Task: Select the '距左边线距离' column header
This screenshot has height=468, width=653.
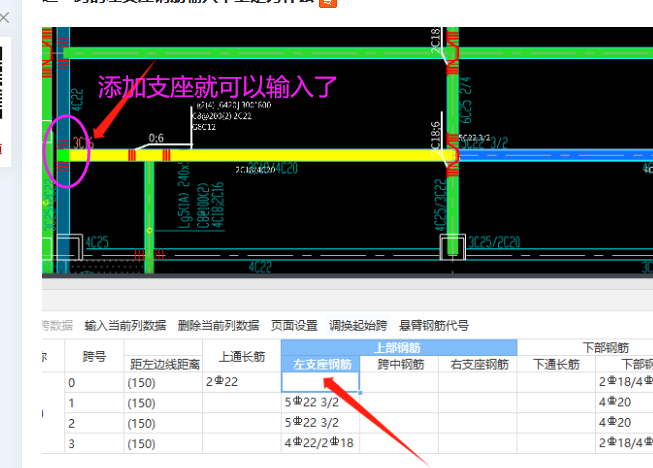Action: (163, 364)
